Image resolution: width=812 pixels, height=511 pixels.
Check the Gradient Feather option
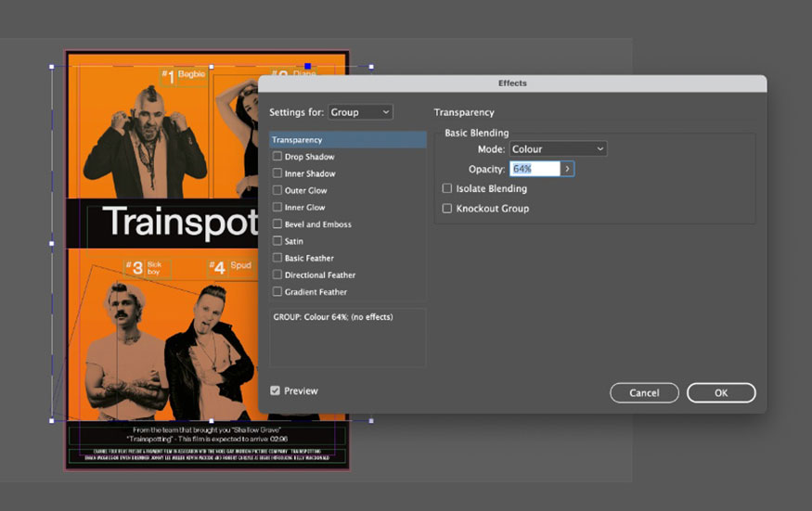[277, 291]
